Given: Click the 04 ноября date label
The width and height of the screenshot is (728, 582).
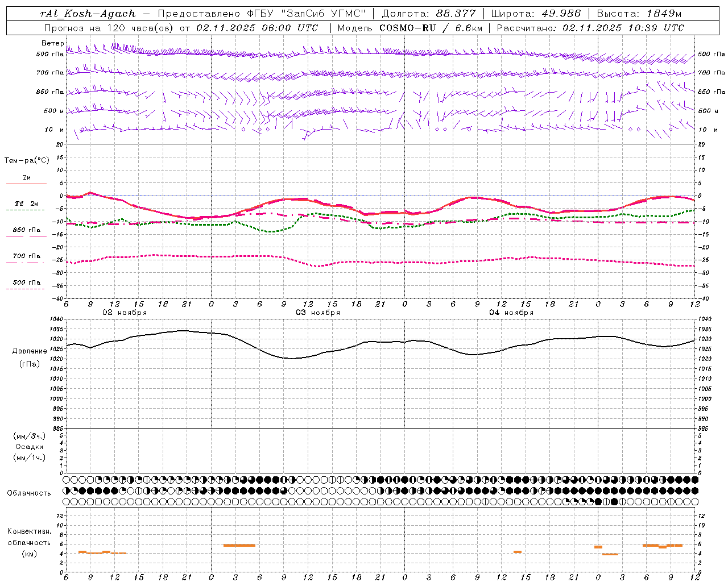Looking at the screenshot, I should point(511,313).
